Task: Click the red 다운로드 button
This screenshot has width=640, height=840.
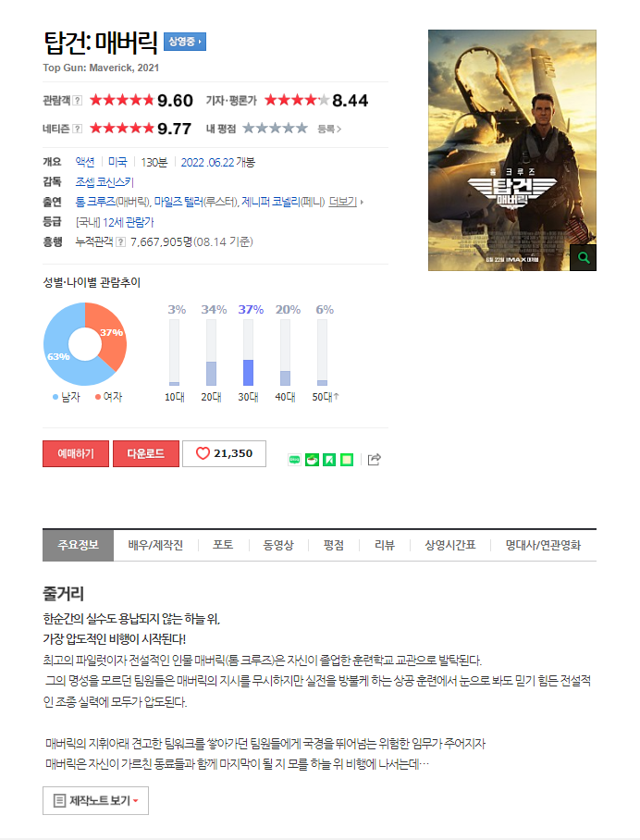Action: 146,453
